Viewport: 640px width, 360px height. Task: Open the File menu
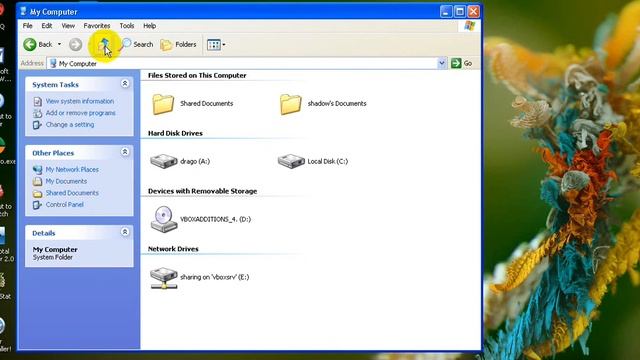point(27,26)
